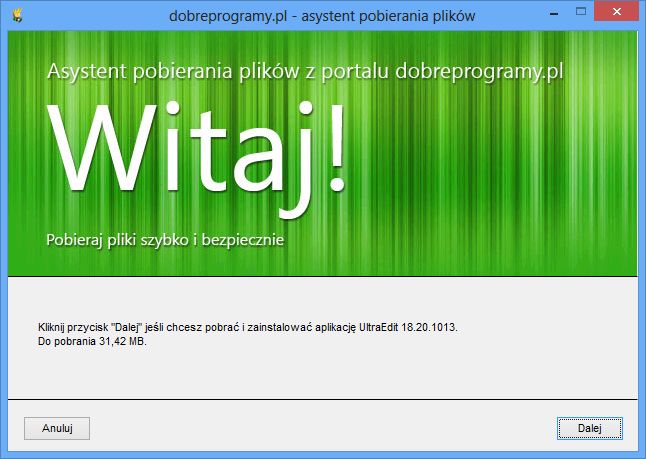This screenshot has width=646, height=459.
Task: Click the 'UltraEdit 18.20.1013' instruction line
Action: coord(248,328)
